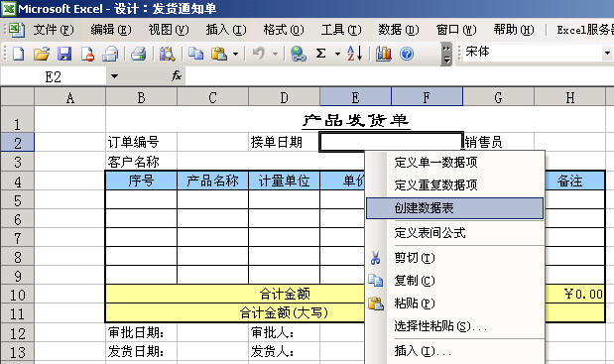
Task: Open the 文件(F) menu
Action: (x=54, y=30)
